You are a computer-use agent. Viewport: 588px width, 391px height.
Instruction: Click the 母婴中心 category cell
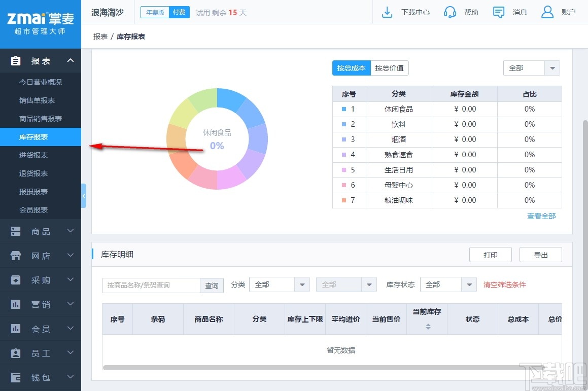[399, 185]
